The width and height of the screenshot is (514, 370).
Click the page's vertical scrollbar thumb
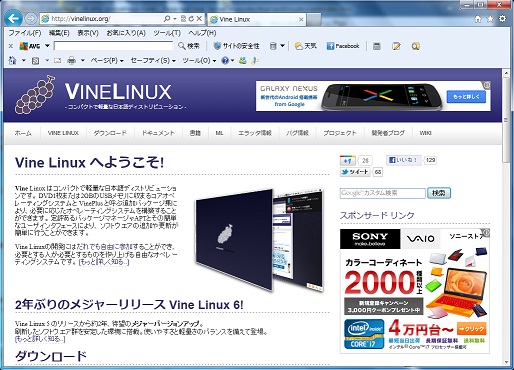506,119
